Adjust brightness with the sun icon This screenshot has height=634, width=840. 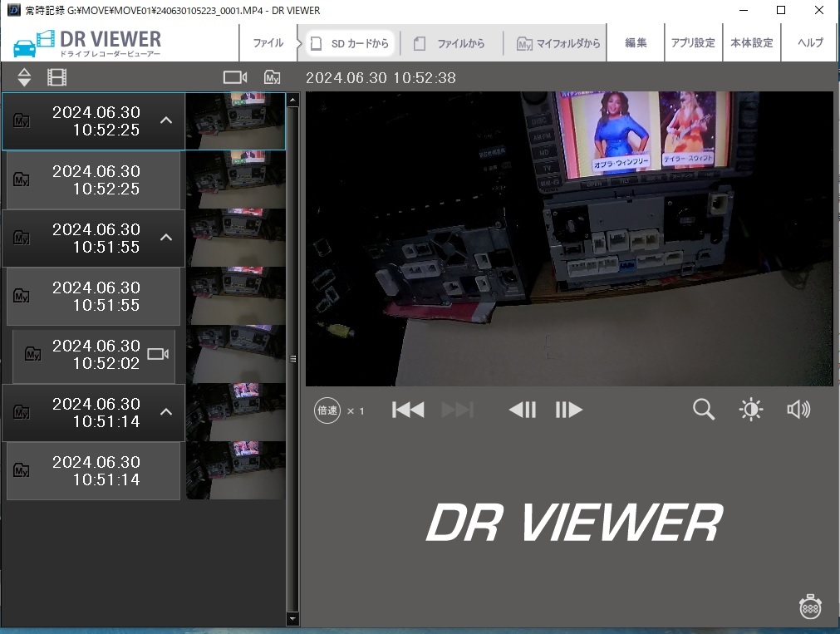click(751, 410)
